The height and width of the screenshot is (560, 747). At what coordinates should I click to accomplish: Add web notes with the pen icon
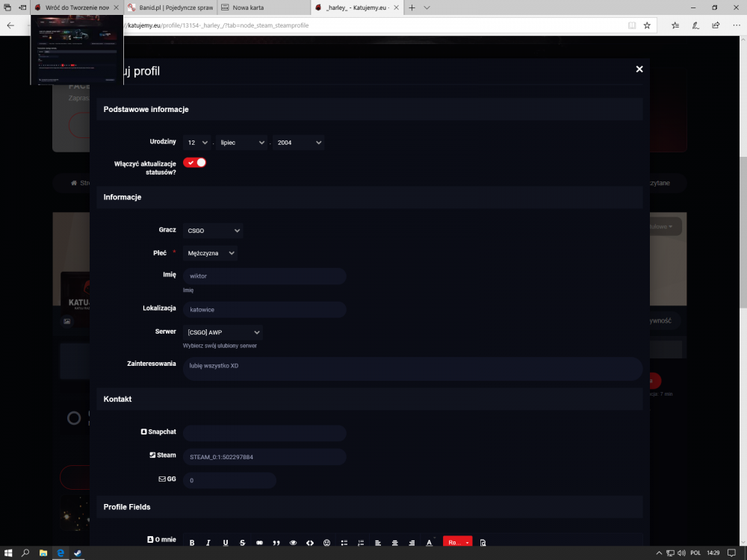695,25
